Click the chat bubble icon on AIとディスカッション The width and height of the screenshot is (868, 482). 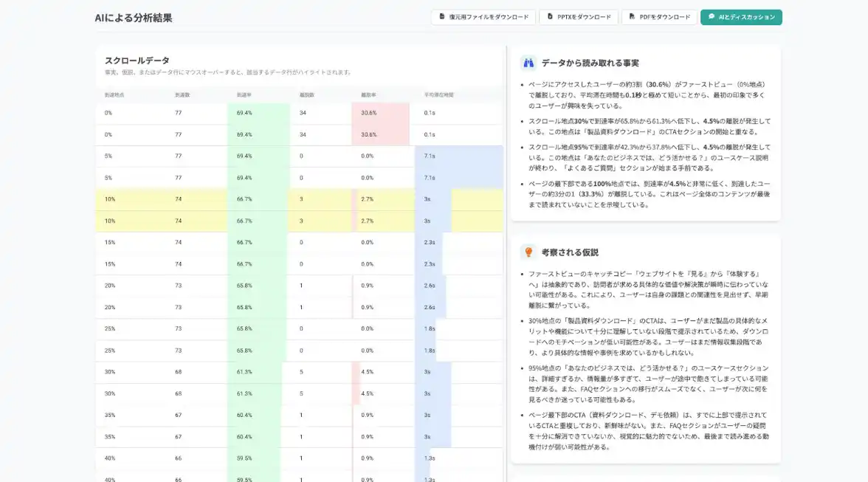click(x=712, y=16)
